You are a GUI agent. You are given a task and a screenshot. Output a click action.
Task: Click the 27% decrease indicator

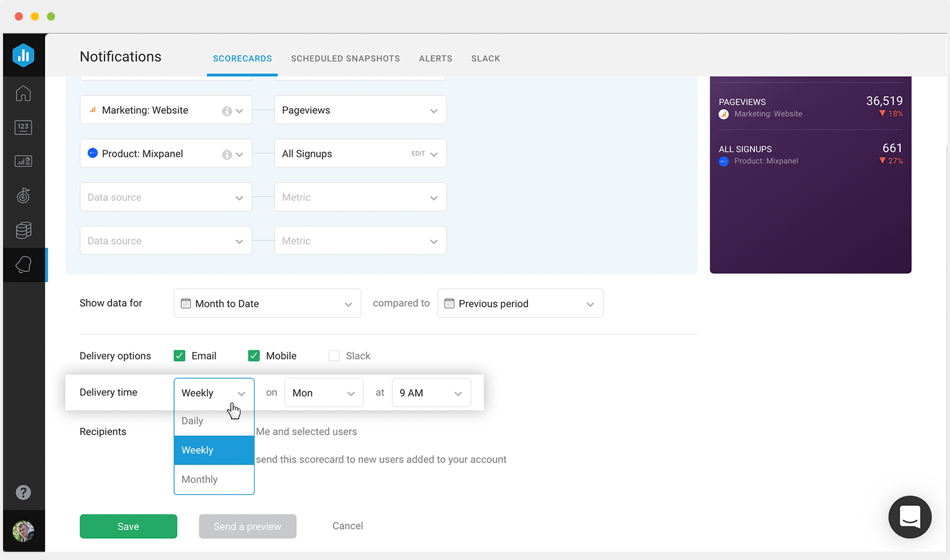click(891, 161)
